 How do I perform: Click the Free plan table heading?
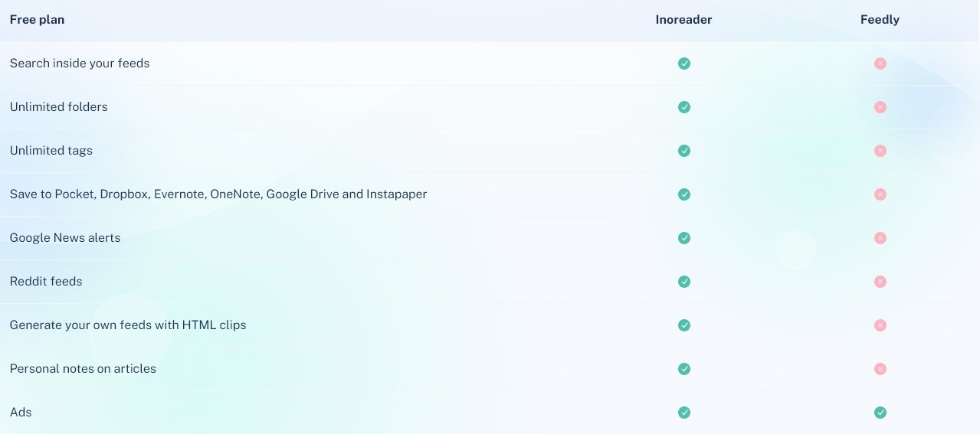click(37, 20)
